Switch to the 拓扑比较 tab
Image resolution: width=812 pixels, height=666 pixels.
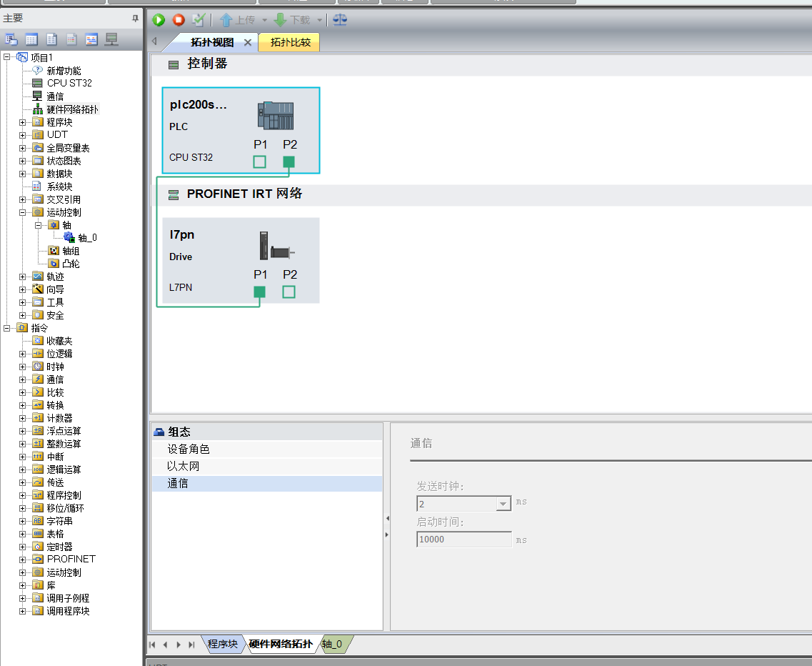click(x=290, y=42)
